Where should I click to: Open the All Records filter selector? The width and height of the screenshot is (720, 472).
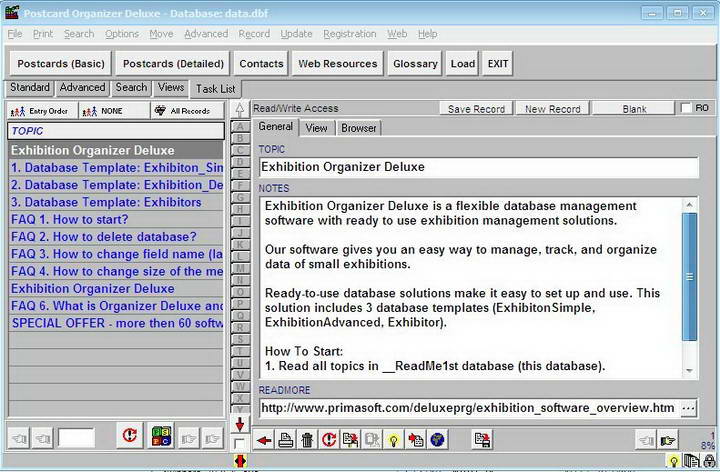187,111
